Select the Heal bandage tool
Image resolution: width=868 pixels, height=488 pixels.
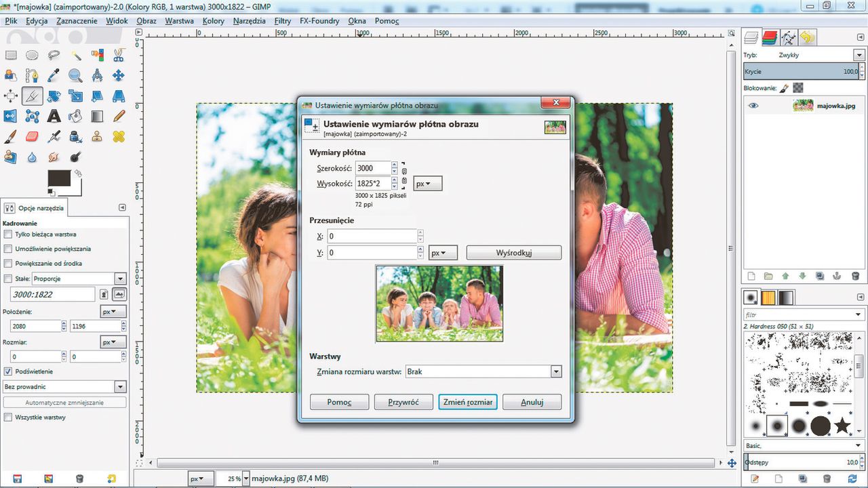click(119, 137)
